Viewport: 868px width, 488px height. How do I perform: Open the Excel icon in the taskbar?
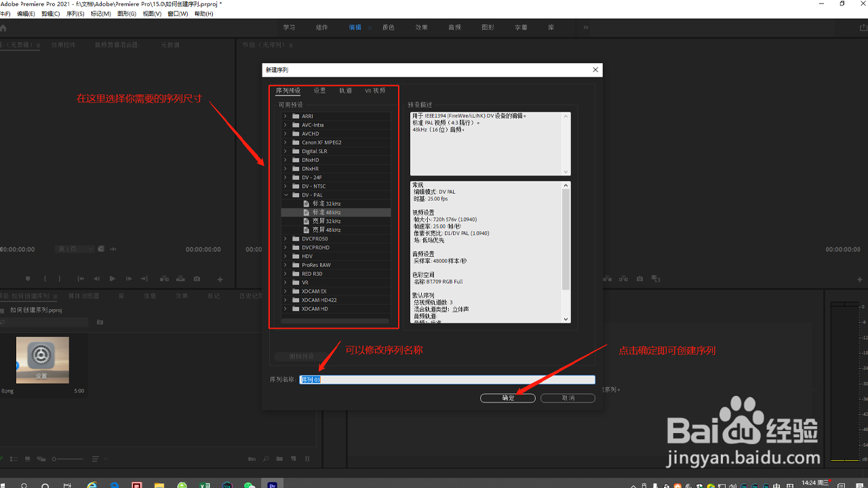(204, 484)
